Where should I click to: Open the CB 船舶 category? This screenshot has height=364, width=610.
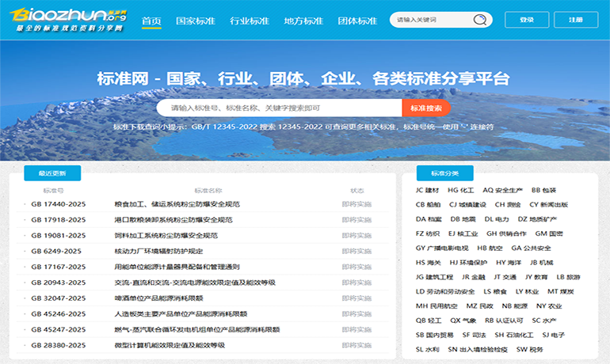(428, 205)
